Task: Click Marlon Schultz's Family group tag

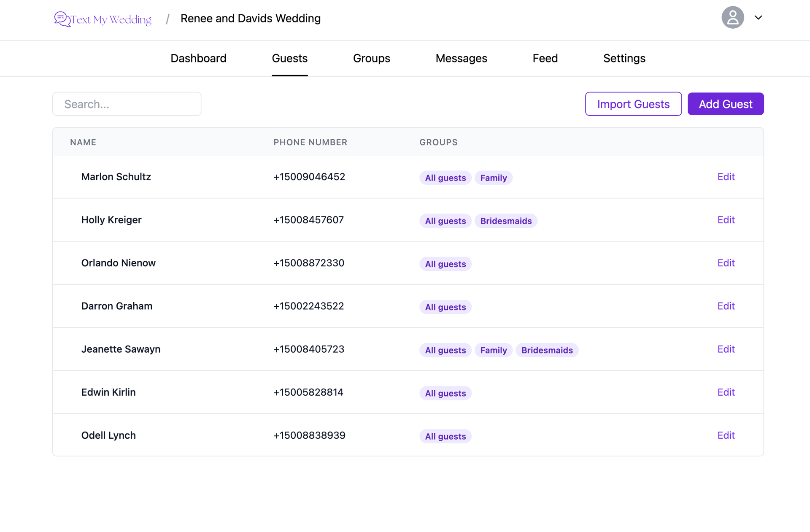Action: [x=493, y=178]
